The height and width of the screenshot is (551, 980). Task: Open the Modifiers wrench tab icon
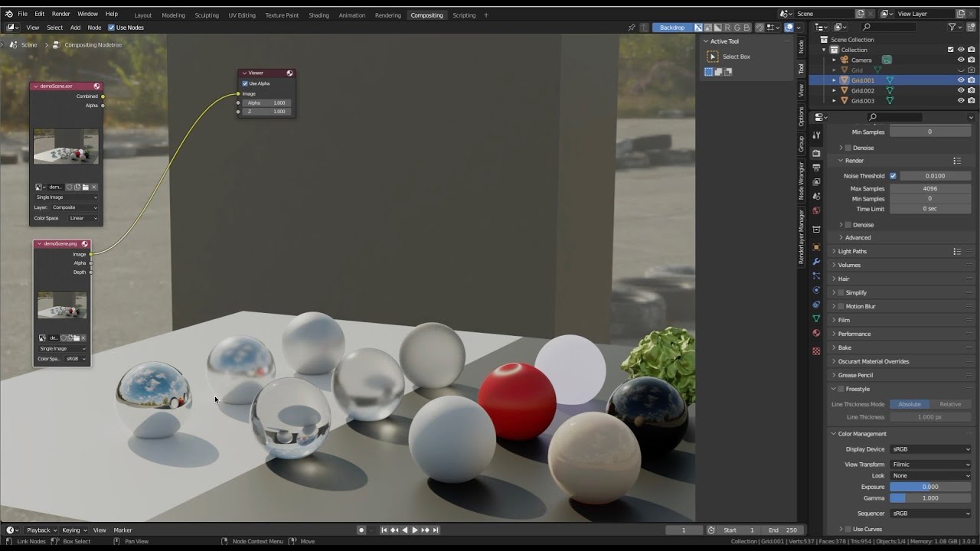(816, 262)
